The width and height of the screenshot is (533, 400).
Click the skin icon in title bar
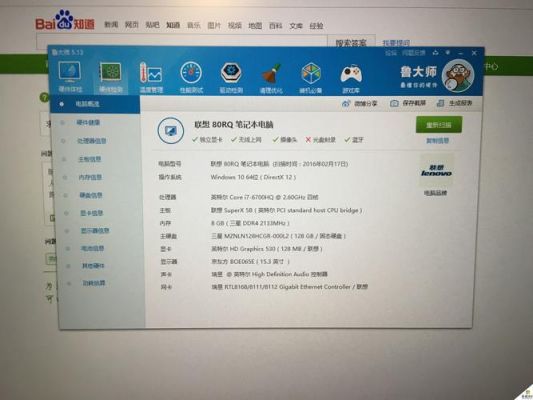point(435,53)
